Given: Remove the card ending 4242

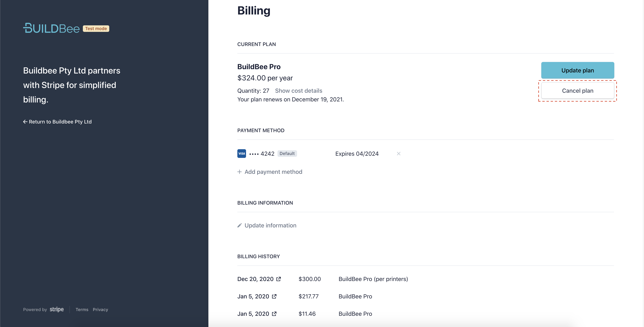Looking at the screenshot, I should (399, 154).
